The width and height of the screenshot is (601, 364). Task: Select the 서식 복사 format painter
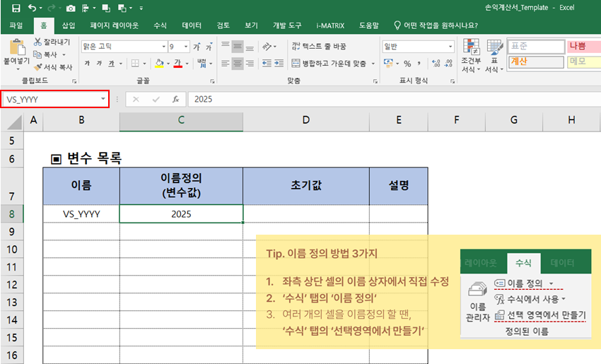pos(37,67)
